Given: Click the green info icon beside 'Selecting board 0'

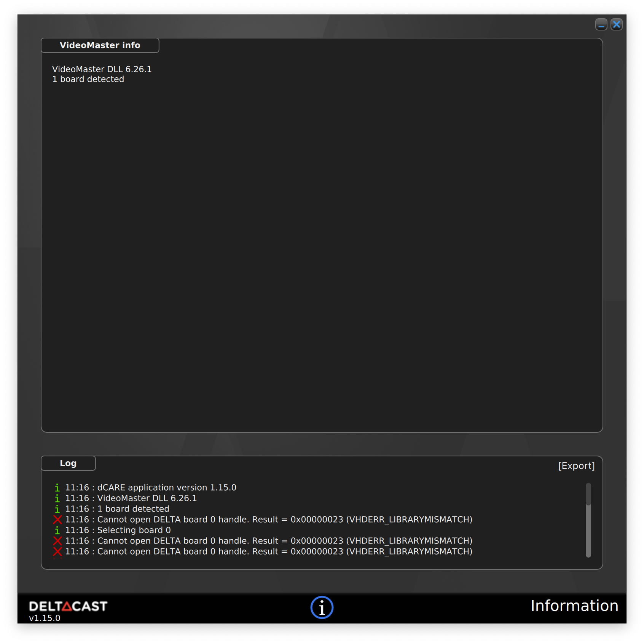Looking at the screenshot, I should coord(57,530).
